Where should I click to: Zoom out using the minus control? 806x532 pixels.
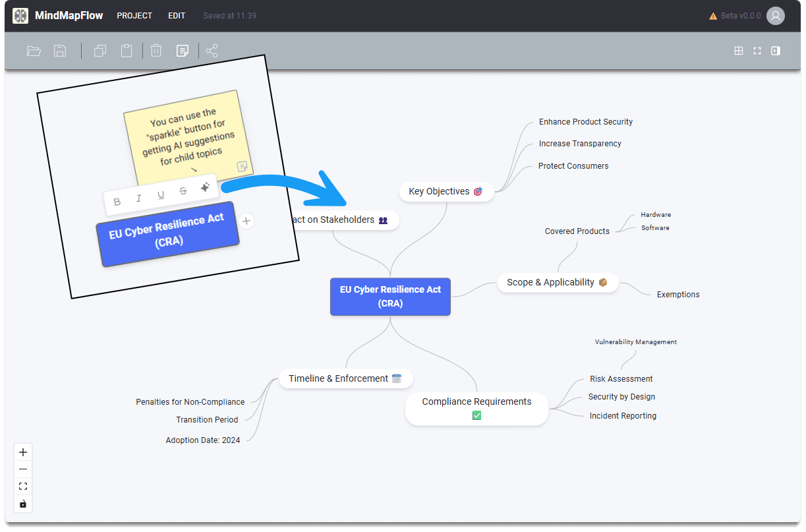click(22, 469)
